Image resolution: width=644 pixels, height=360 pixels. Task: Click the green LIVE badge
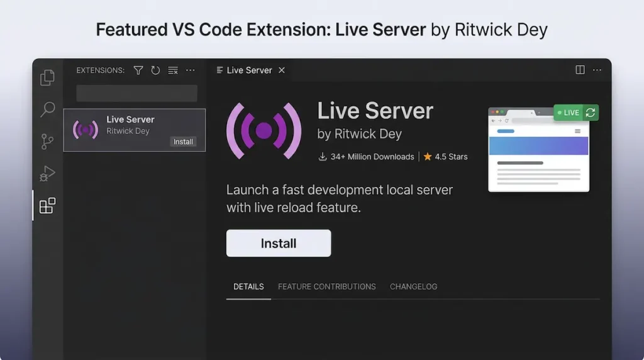(569, 113)
